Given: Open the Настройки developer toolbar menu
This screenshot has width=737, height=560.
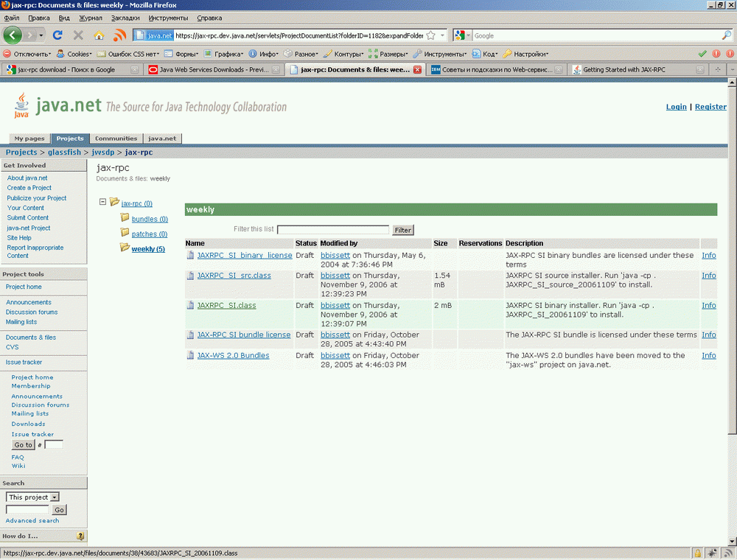Looking at the screenshot, I should [x=525, y=54].
